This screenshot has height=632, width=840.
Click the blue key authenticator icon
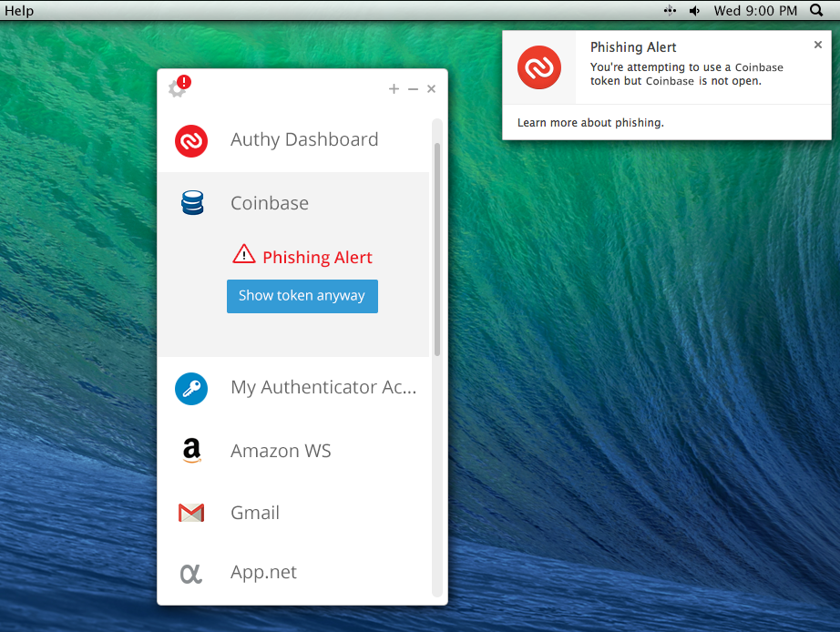click(191, 389)
